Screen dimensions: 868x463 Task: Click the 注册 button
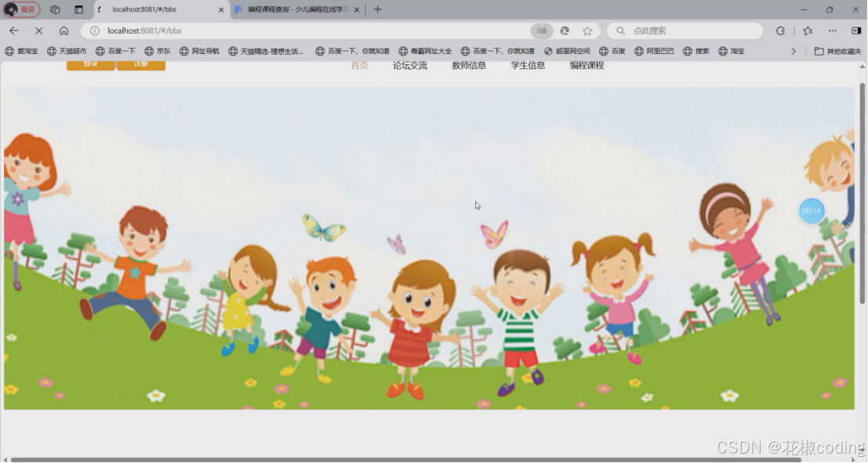click(141, 66)
